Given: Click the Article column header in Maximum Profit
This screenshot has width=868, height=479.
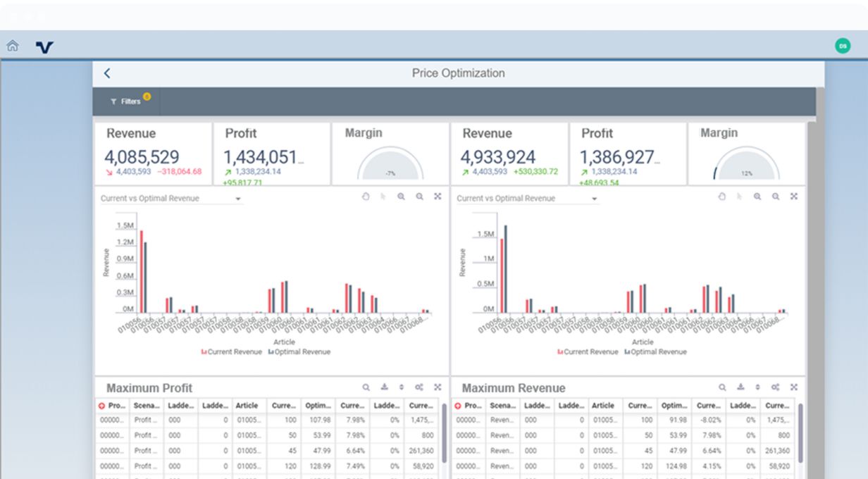Looking at the screenshot, I should click(247, 406).
